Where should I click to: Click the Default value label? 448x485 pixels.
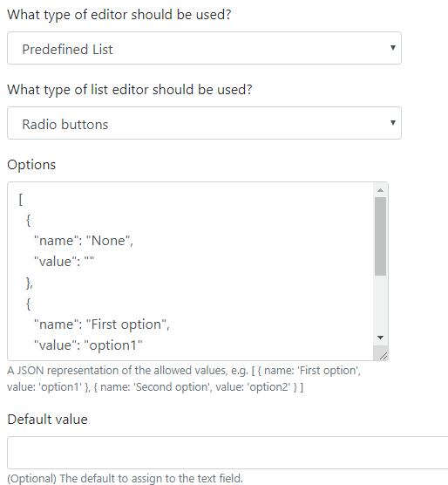coord(48,420)
